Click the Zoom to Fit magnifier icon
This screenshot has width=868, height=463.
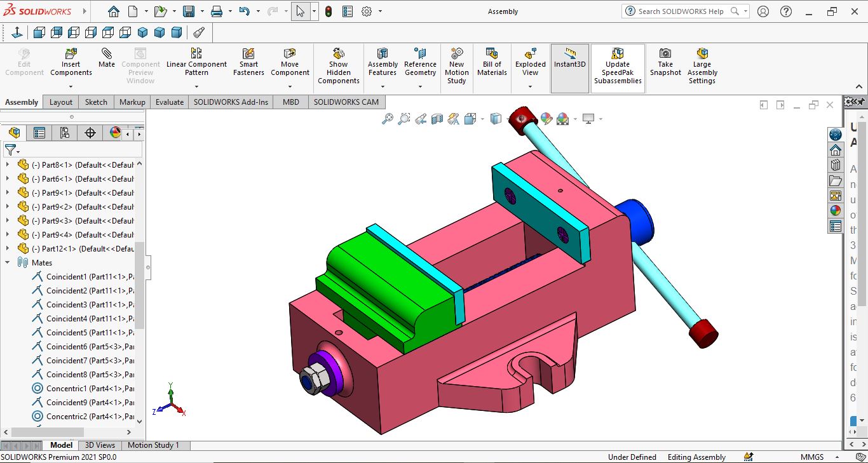[x=387, y=119]
